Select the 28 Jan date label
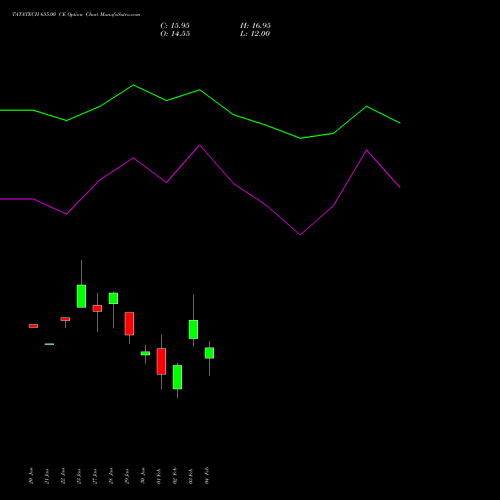 (111, 476)
